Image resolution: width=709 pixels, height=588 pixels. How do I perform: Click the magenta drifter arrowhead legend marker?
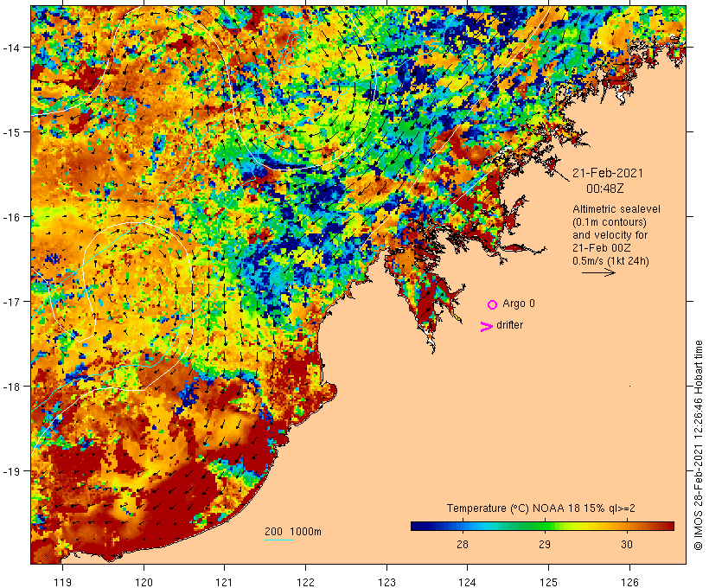pos(487,327)
